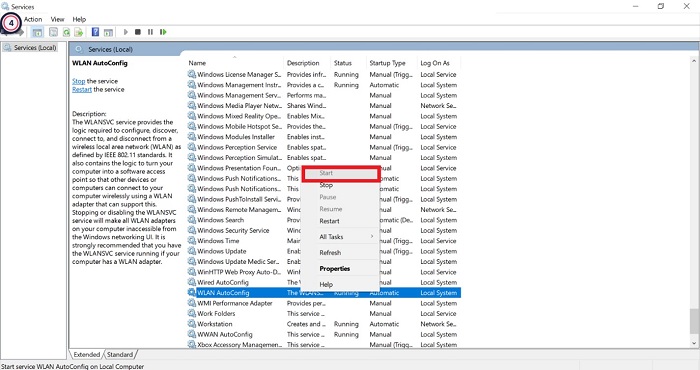Click the scrollbar down arrow in services list
This screenshot has height=370, width=700.
(694, 343)
